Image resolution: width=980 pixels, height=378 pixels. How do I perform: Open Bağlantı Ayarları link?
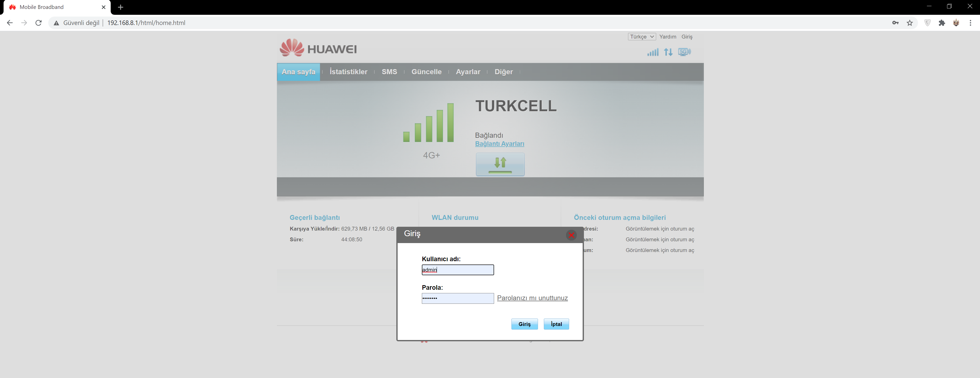pyautogui.click(x=499, y=144)
